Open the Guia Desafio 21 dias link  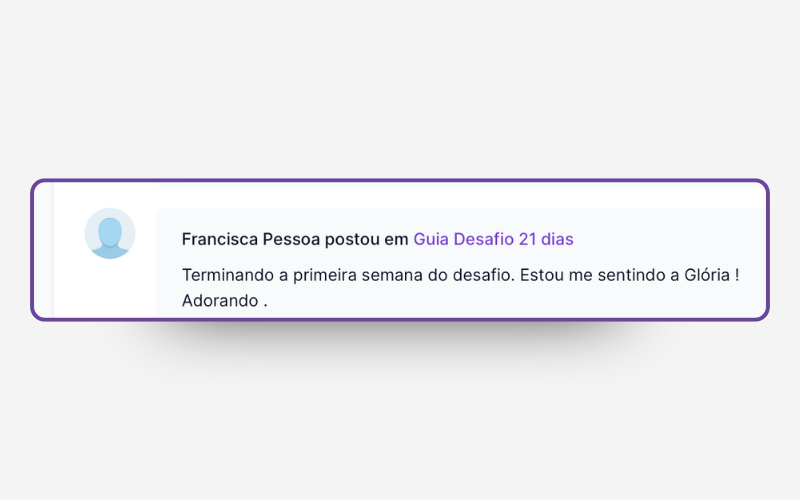[493, 240]
